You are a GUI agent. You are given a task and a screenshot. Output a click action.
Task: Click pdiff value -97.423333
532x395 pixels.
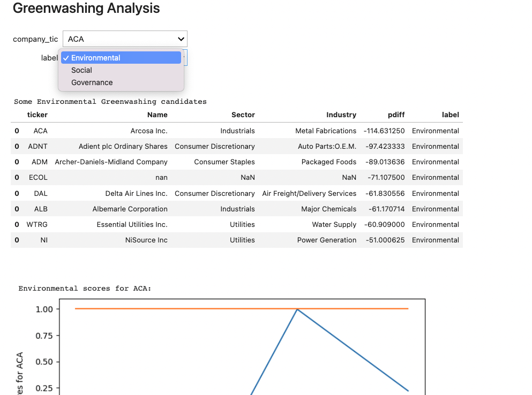385,147
